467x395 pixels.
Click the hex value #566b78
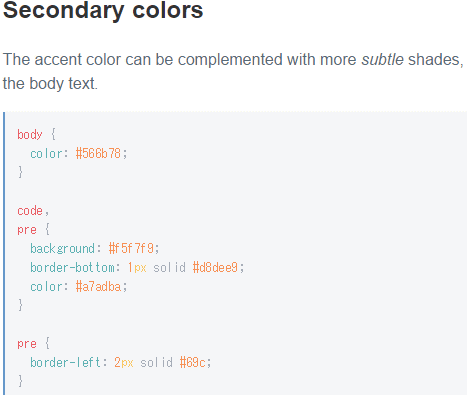click(98, 154)
